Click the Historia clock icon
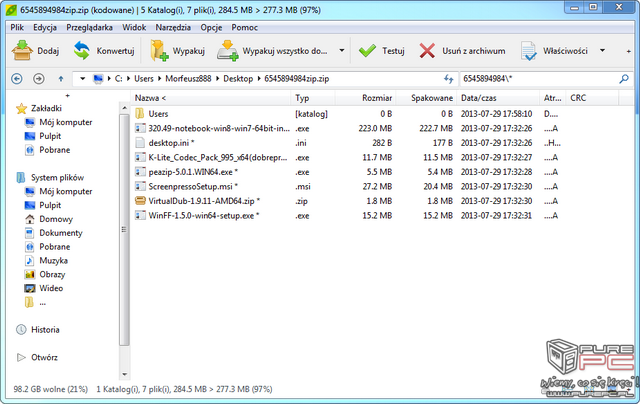 click(21, 330)
